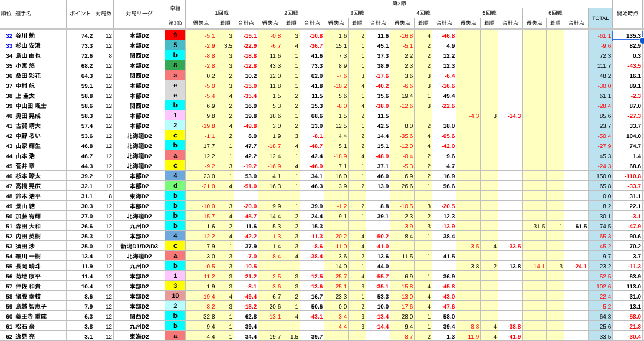
Task: Select rank link 33 in the 順位 column
Action: pyautogui.click(x=9, y=45)
